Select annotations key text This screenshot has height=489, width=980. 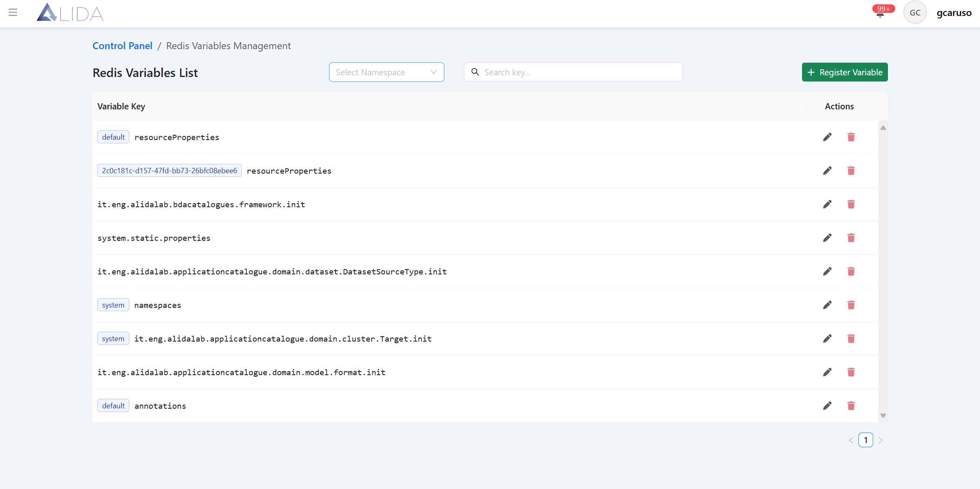[x=160, y=406]
